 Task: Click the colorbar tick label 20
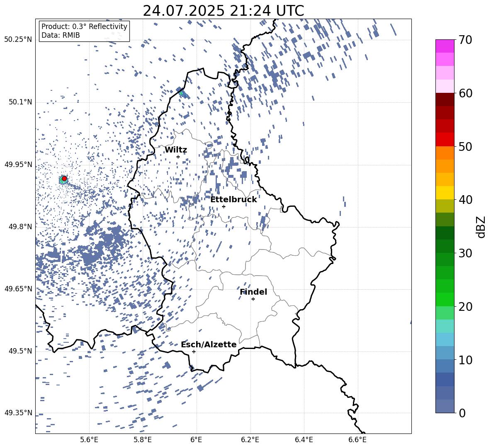click(x=465, y=307)
